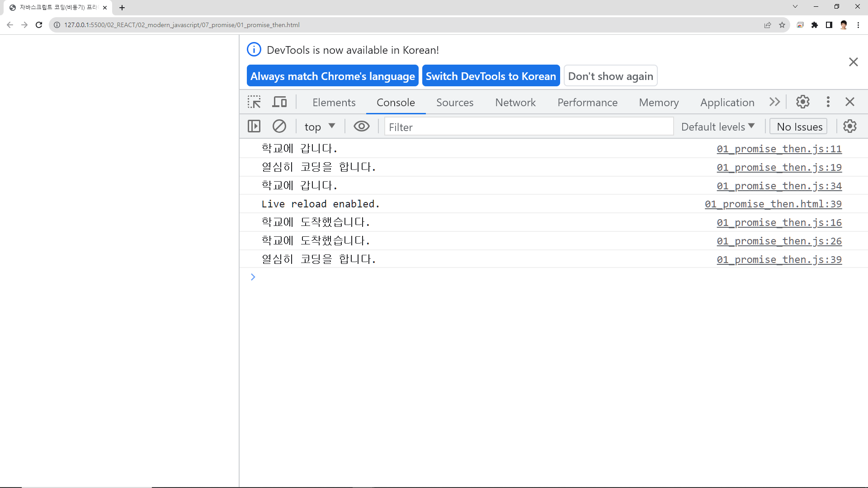Activate the inspect element picker icon
This screenshot has width=868, height=488.
[254, 102]
